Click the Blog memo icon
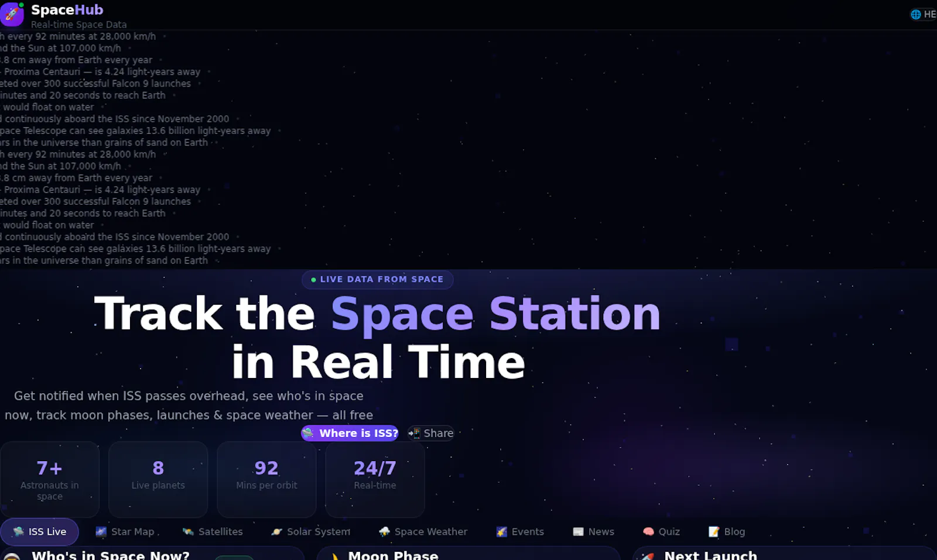 pyautogui.click(x=714, y=531)
